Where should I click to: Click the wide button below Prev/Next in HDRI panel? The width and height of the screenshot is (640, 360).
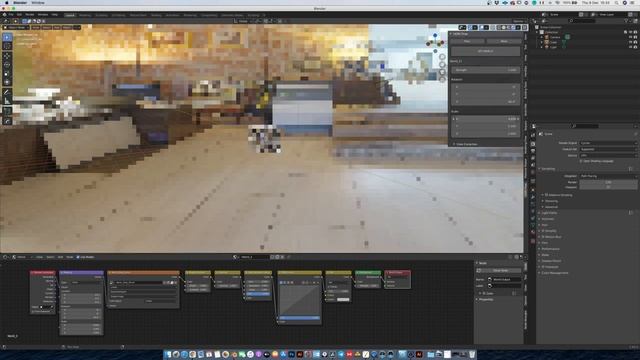(x=486, y=51)
